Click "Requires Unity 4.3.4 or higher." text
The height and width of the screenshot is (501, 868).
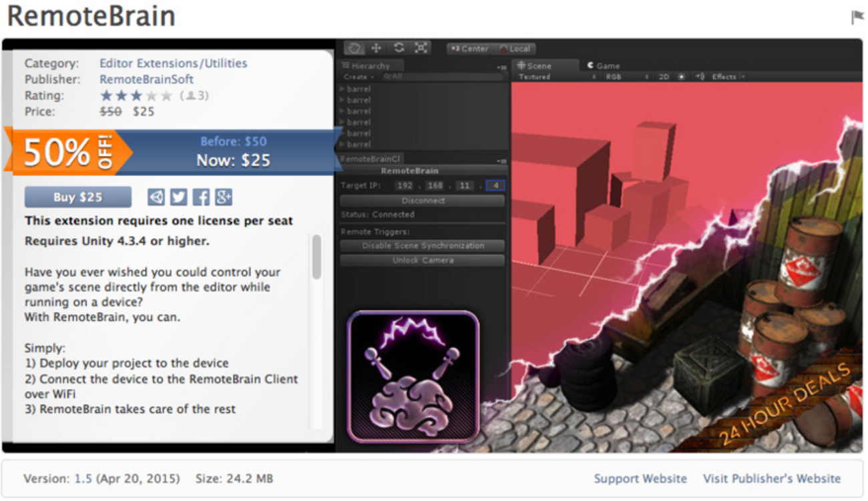tap(117, 241)
